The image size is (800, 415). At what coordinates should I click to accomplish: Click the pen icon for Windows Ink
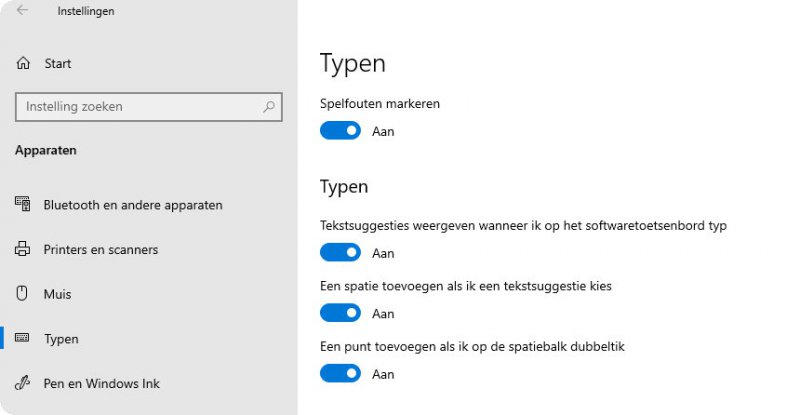point(23,383)
